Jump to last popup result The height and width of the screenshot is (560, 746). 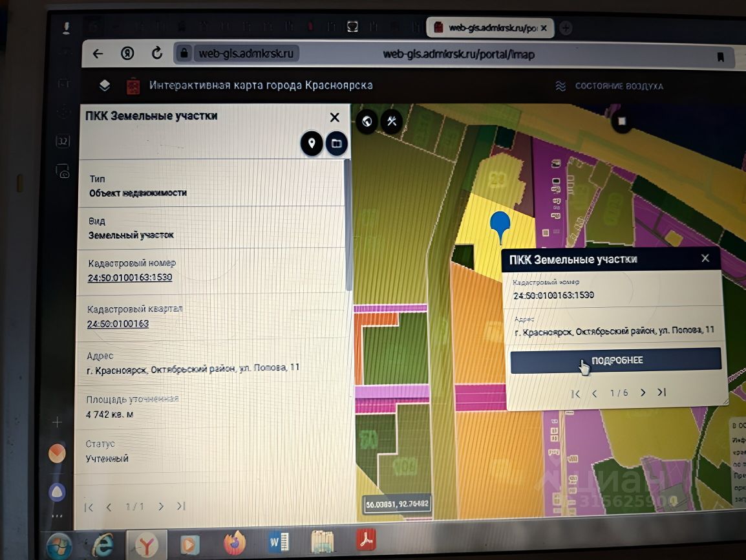click(662, 392)
